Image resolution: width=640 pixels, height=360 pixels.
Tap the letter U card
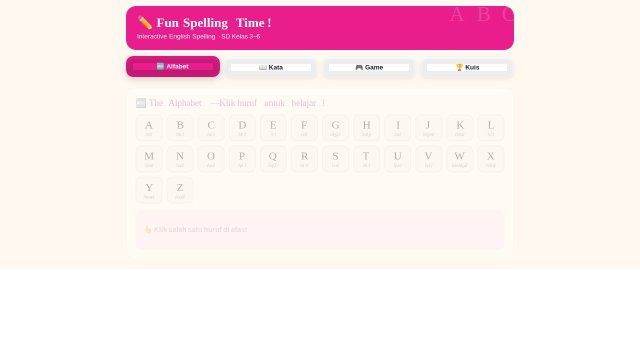coord(398,159)
